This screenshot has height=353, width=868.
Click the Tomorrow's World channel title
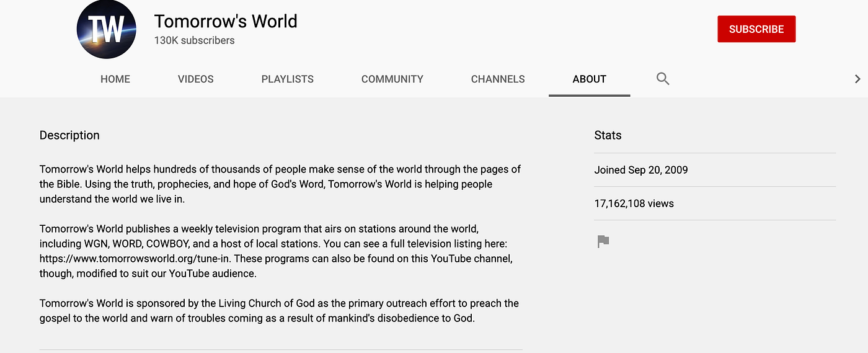(226, 21)
